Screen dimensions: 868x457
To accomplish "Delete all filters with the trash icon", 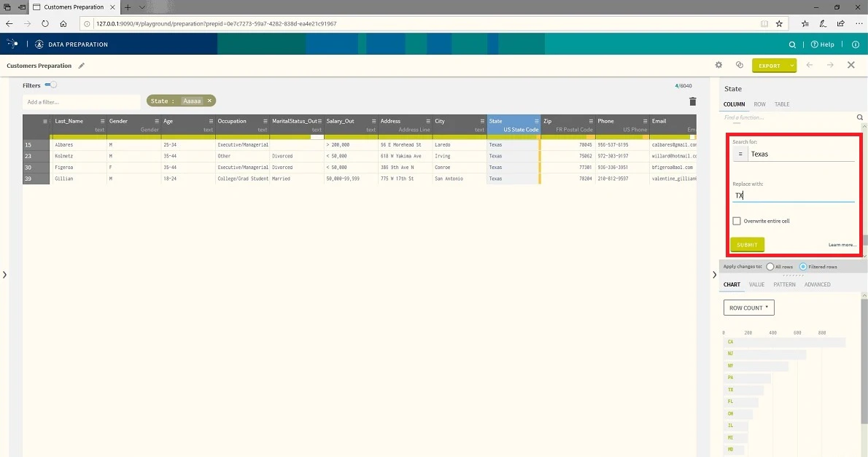I will point(692,101).
